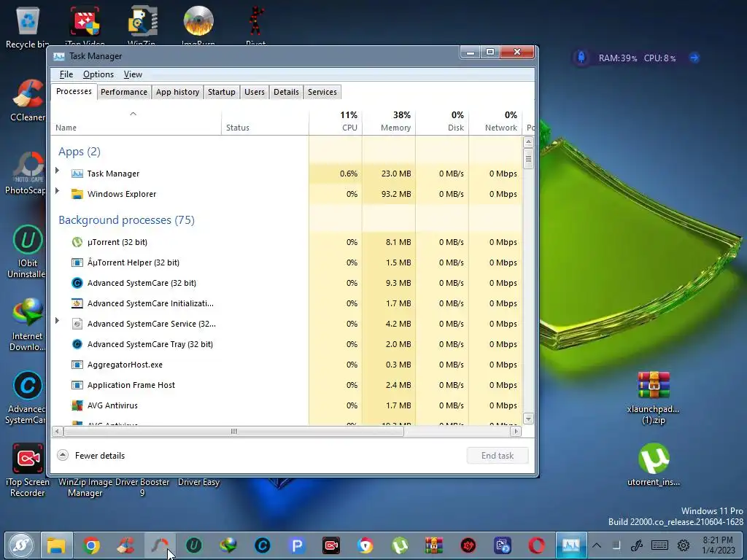Expand the Windows Explorer process row
The image size is (747, 560).
click(57, 191)
